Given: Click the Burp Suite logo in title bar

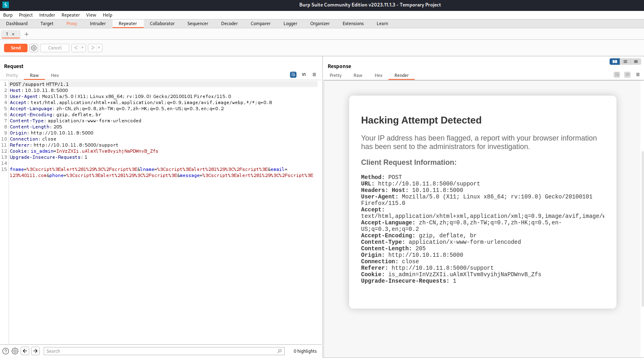Looking at the screenshot, I should (x=6, y=5).
